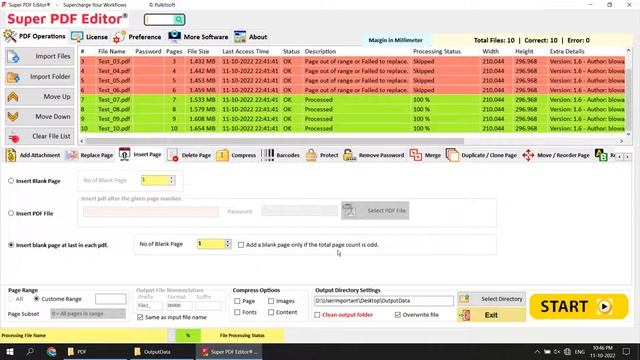
Task: Click file name Test_07.pdf
Action: pyautogui.click(x=114, y=100)
